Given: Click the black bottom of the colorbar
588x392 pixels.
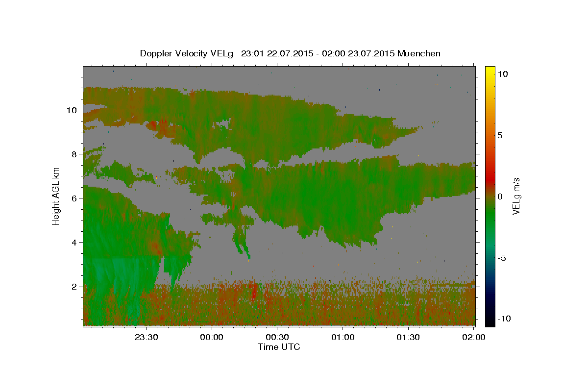Looking at the screenshot, I should pos(490,321).
